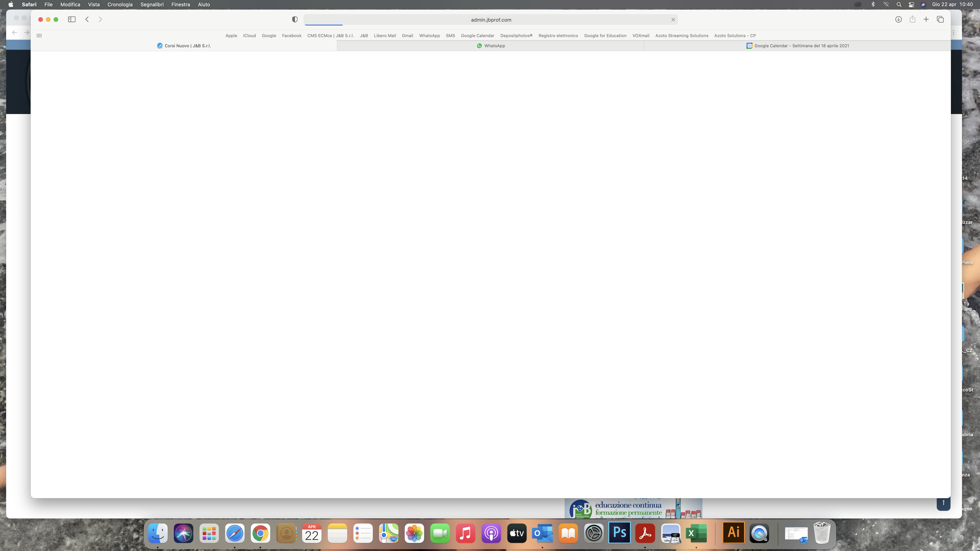Click the admin.jbprof.com address field
This screenshot has width=980, height=551.
click(491, 20)
